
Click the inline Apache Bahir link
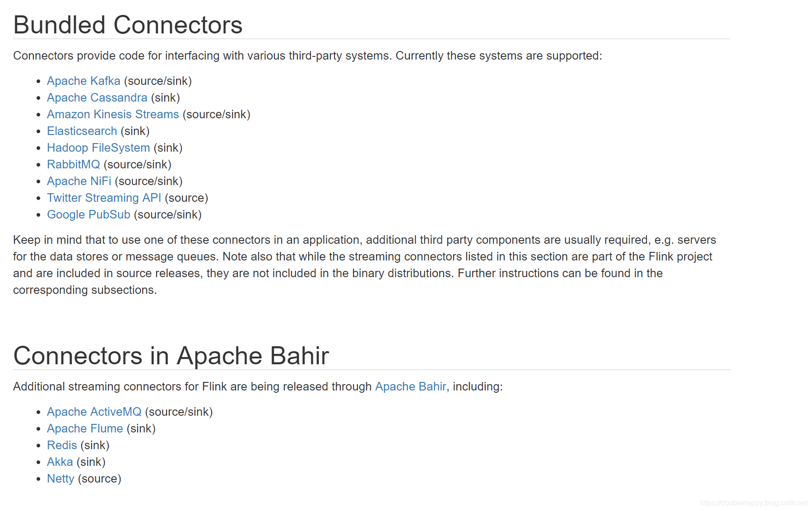(410, 386)
